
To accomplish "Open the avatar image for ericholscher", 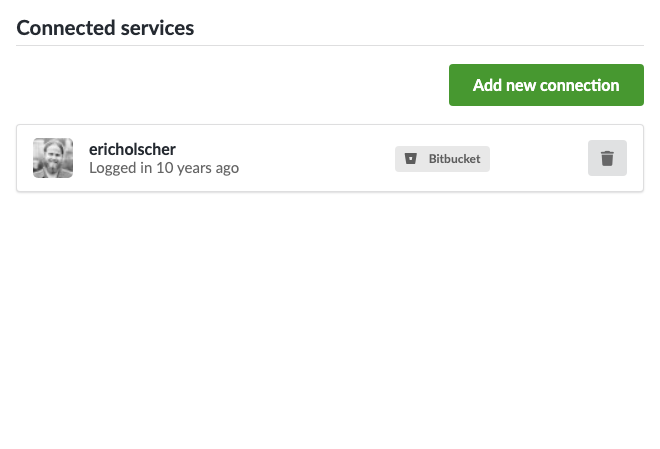I will 53,158.
